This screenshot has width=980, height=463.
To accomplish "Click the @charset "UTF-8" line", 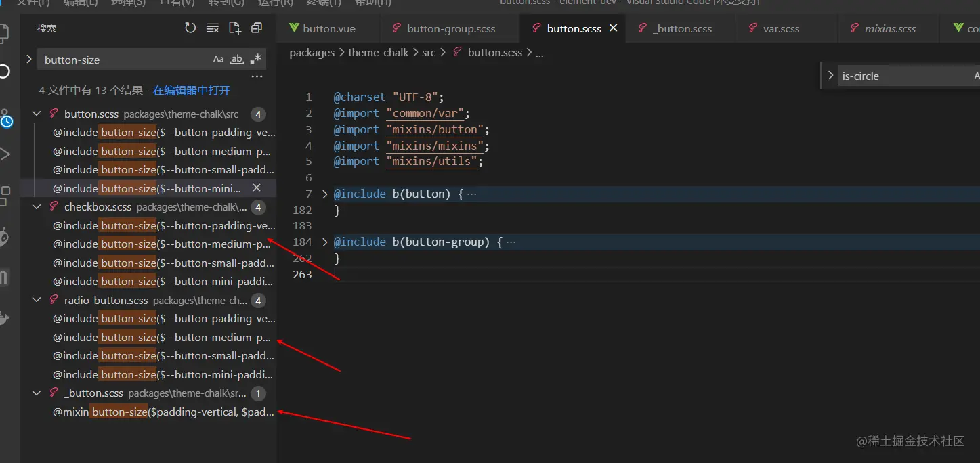I will click(x=389, y=97).
